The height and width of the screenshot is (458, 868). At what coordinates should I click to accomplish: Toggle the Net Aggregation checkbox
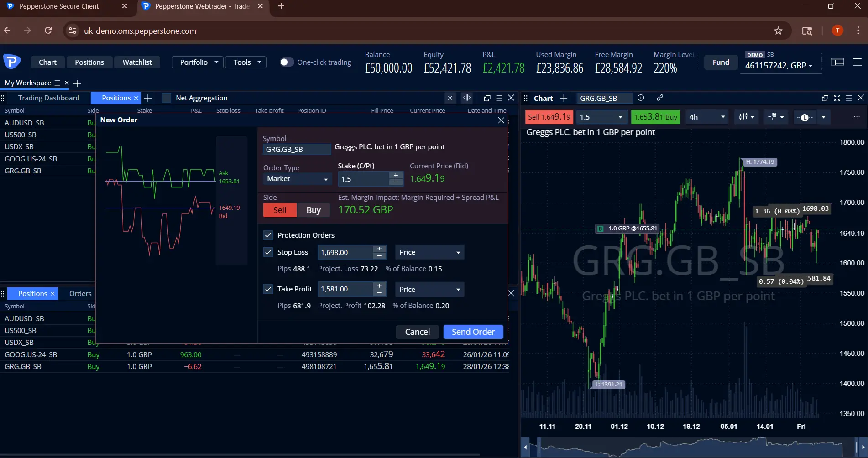coord(167,98)
